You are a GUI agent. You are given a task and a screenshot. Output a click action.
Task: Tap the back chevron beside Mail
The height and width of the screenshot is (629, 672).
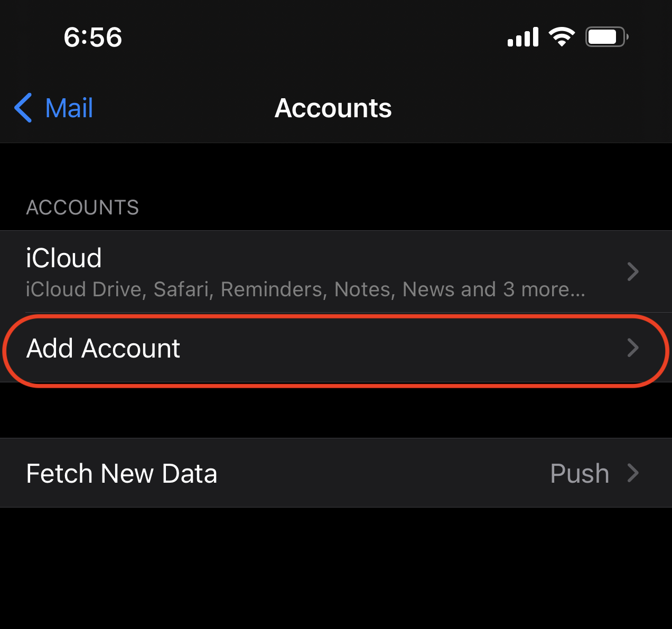pyautogui.click(x=22, y=107)
